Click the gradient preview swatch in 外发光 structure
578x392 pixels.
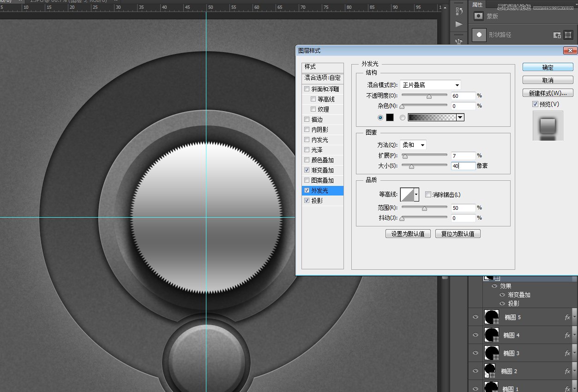click(433, 117)
